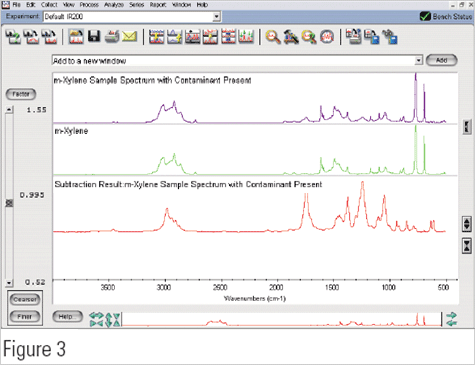Open the Experiment Default IR200 dropdown
The height and width of the screenshot is (365, 475).
pyautogui.click(x=217, y=16)
